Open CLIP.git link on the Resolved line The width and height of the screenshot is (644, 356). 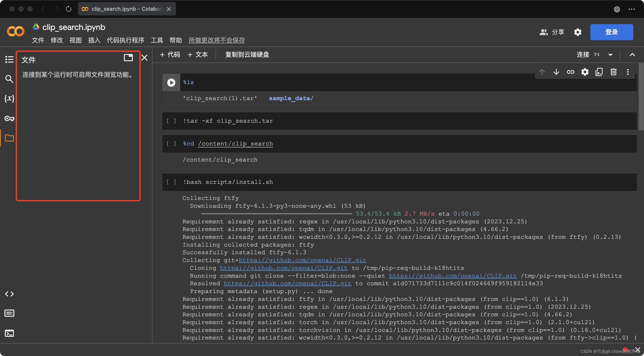tap(287, 283)
